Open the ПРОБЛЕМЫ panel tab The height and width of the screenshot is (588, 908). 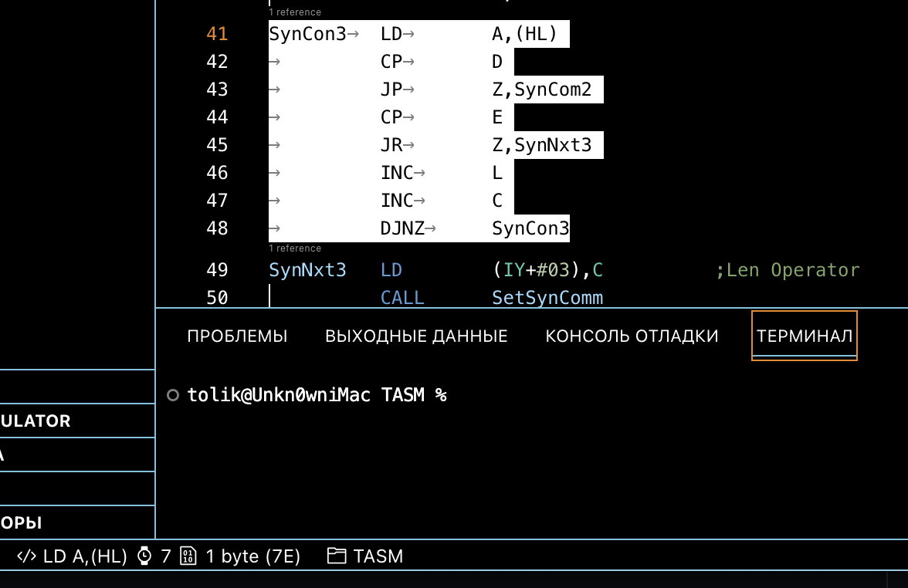[x=238, y=336]
